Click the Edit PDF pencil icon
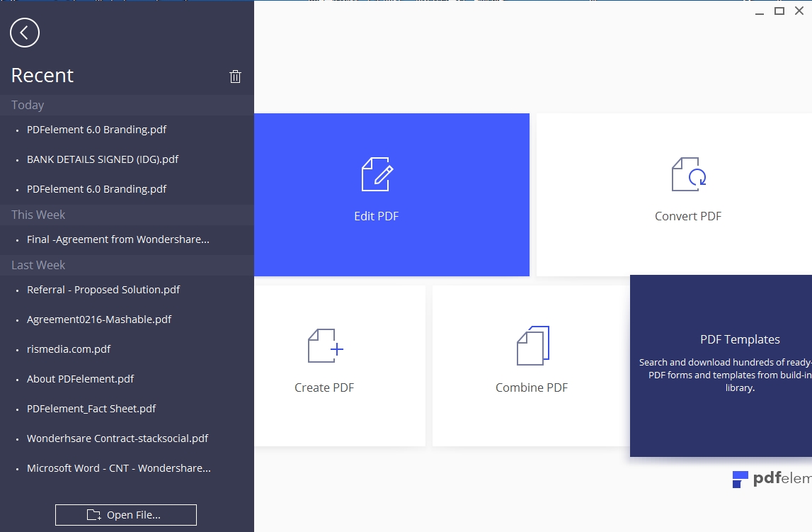Screen dimensions: 812x532 pos(377,174)
